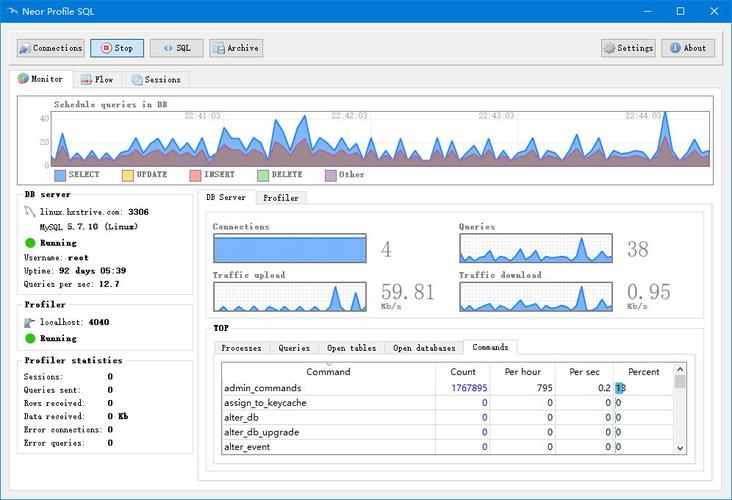732x500 pixels.
Task: Open the Open databases tab
Action: pos(424,348)
